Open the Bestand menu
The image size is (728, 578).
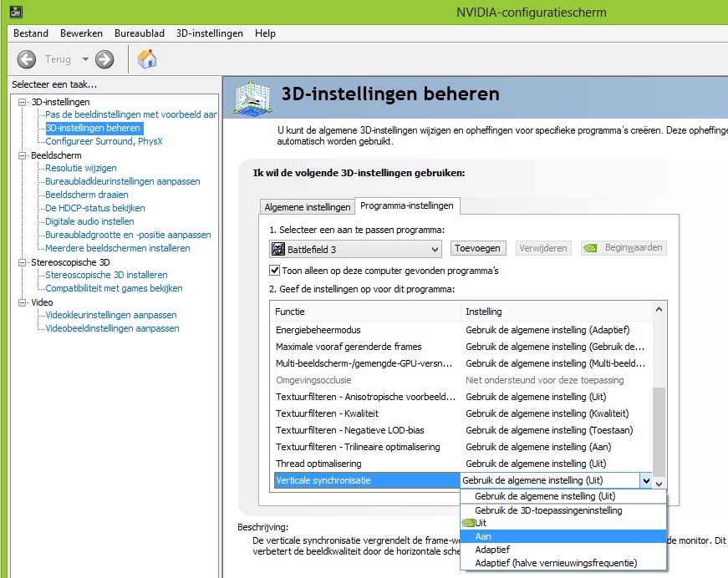(31, 33)
